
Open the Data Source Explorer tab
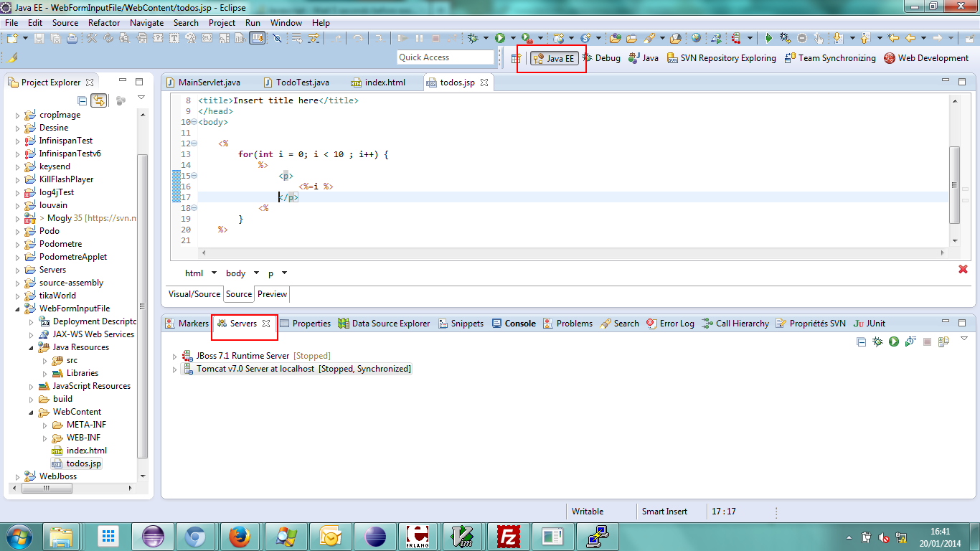(x=384, y=324)
